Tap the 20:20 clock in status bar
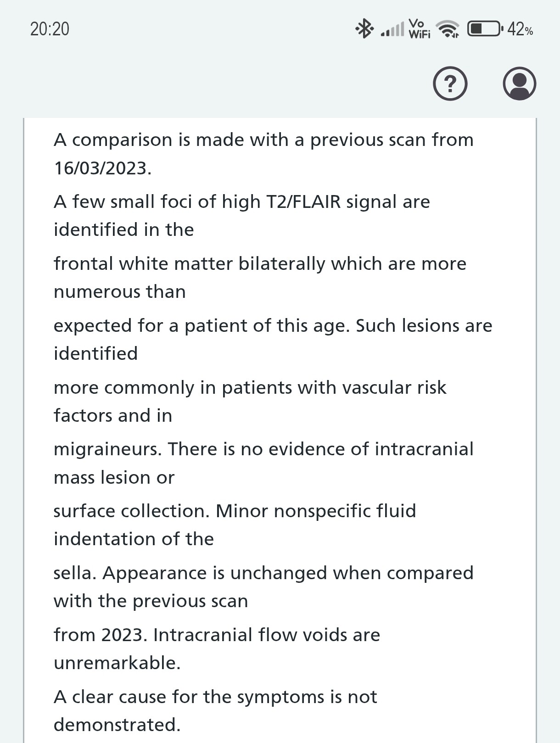The image size is (560, 743). (50, 29)
